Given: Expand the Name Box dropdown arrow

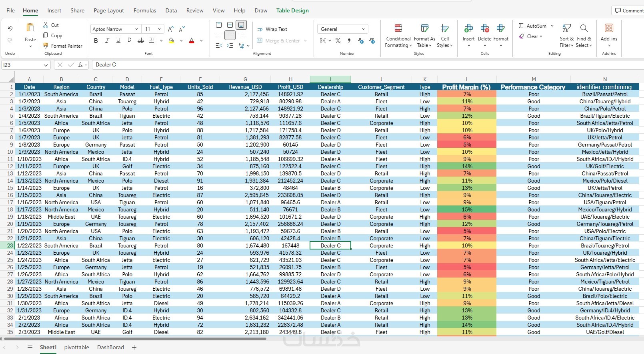Looking at the screenshot, I should [46, 65].
